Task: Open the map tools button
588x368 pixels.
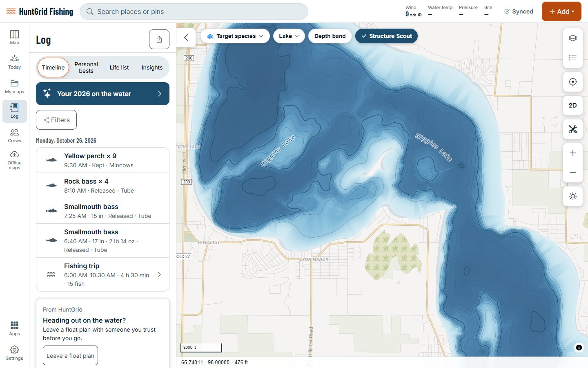Action: pos(573,129)
